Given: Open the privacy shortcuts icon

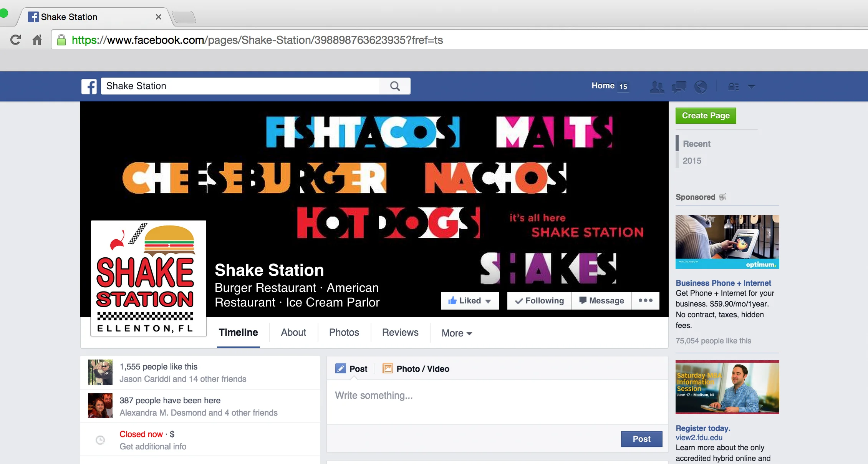Looking at the screenshot, I should coord(734,87).
